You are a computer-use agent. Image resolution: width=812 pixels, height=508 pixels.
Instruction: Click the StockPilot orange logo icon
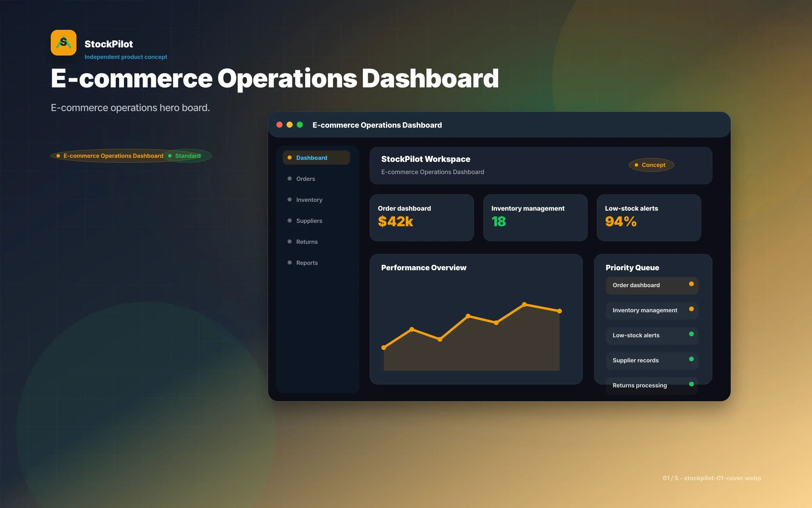click(64, 43)
